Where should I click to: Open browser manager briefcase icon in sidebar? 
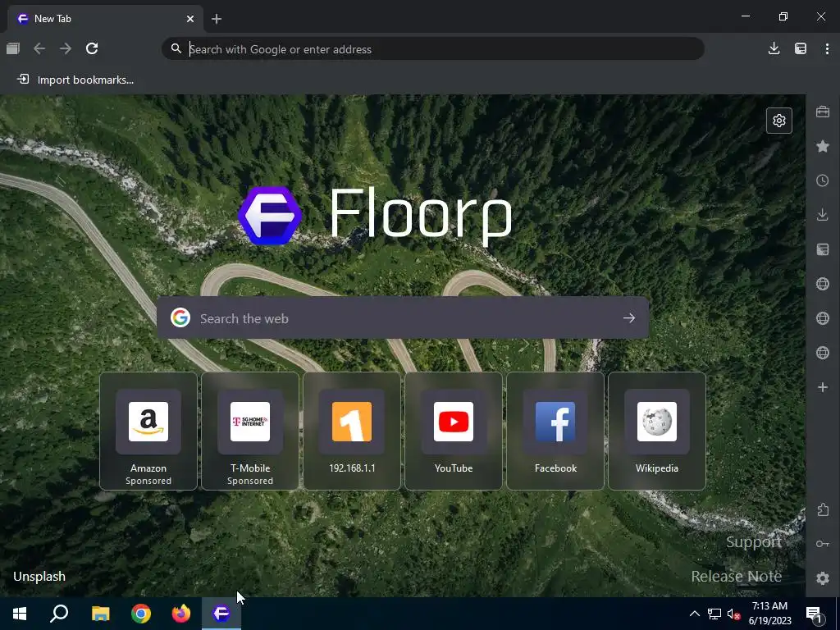click(823, 112)
